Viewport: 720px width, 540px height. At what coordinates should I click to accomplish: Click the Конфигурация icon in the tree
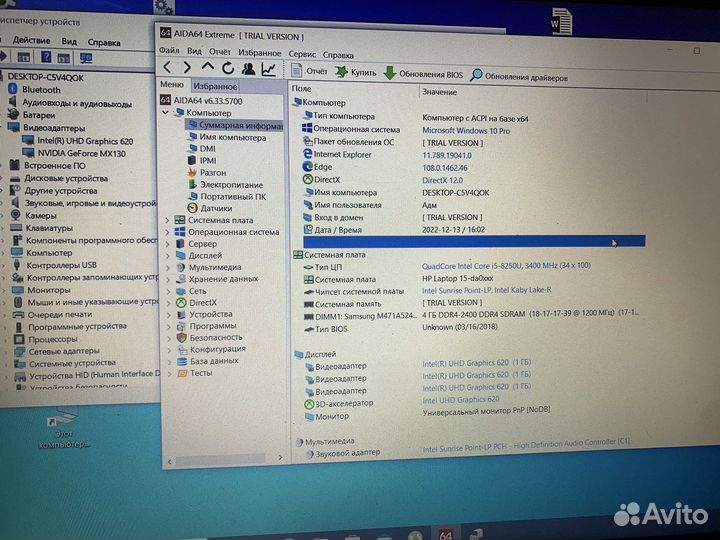pos(182,350)
